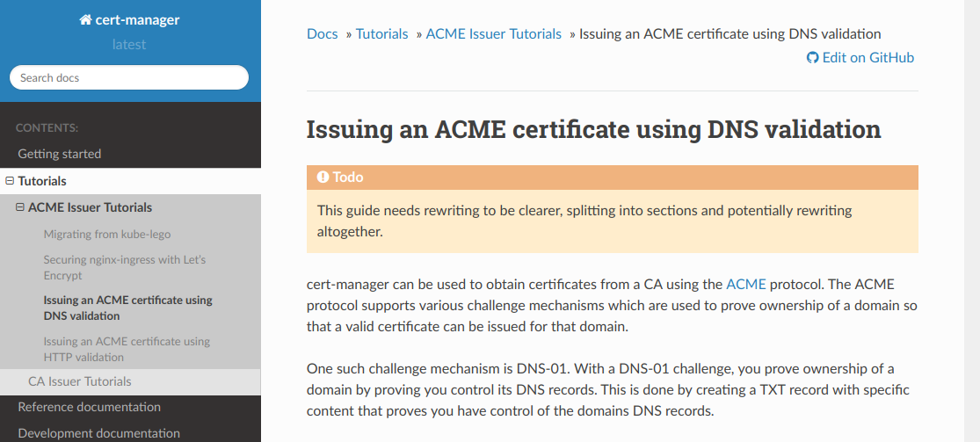This screenshot has height=442, width=980.
Task: Click the latest version label
Action: click(x=128, y=45)
